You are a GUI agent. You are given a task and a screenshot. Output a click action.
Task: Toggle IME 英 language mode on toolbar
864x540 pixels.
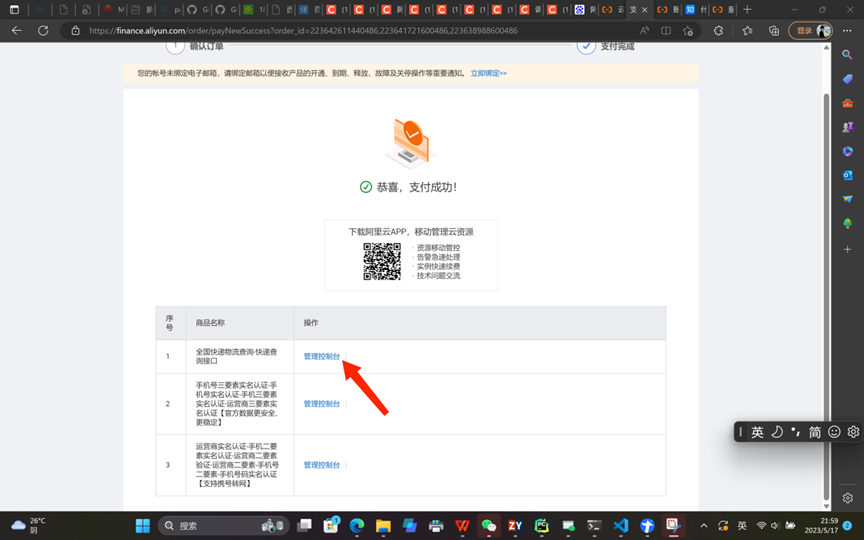pyautogui.click(x=757, y=432)
